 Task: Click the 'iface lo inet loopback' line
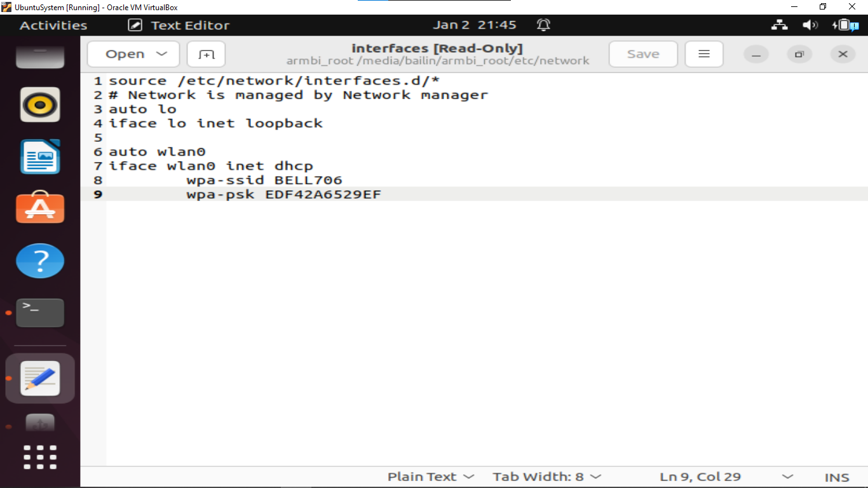(216, 123)
